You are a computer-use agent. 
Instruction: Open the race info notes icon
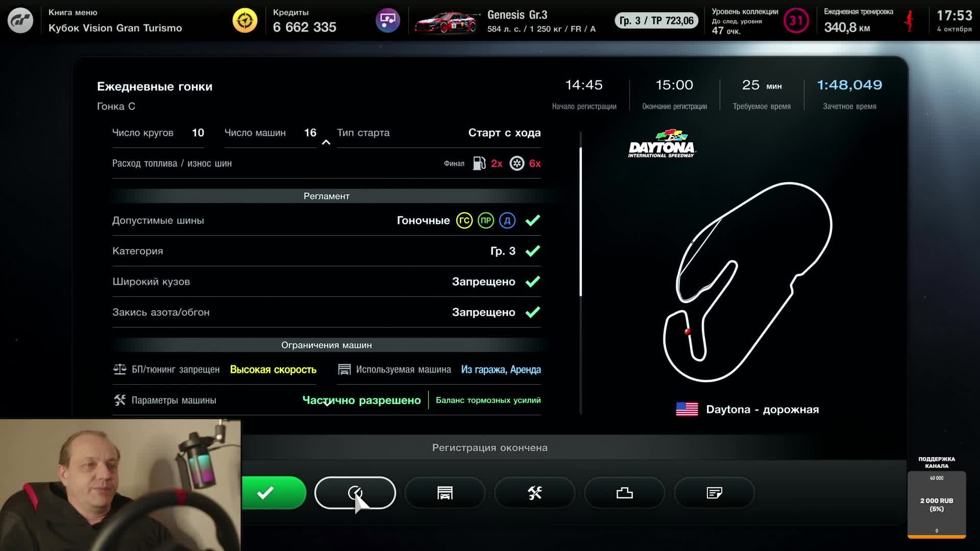(x=714, y=493)
